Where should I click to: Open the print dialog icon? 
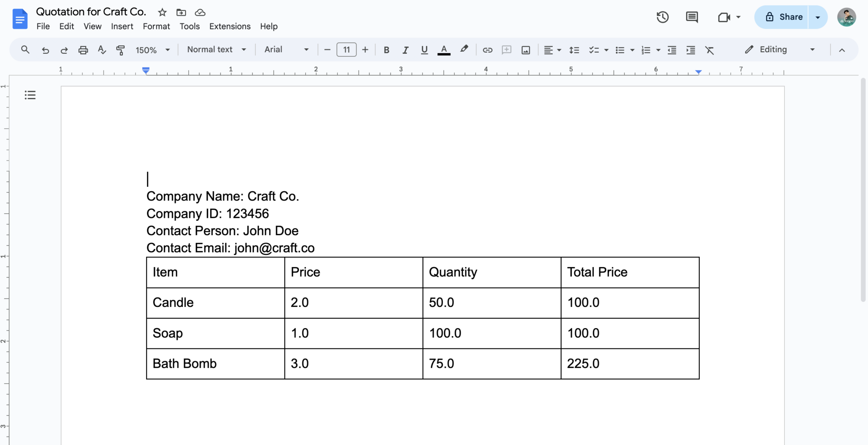tap(83, 50)
